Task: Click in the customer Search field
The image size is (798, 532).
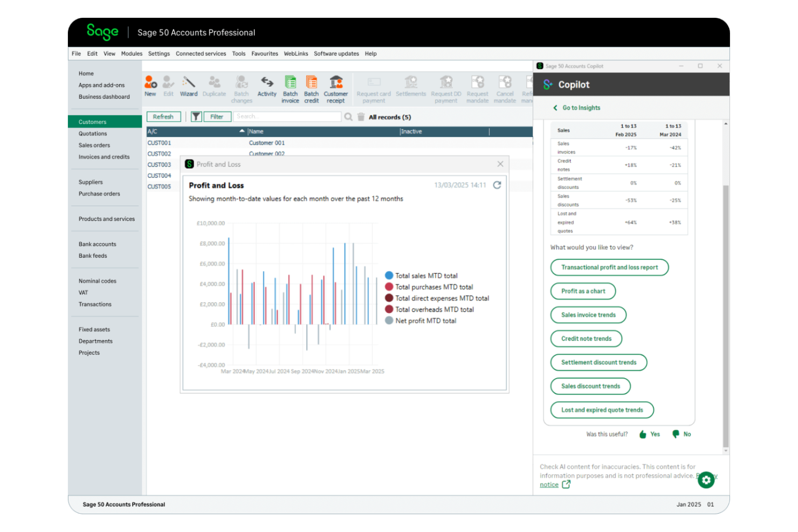Action: [x=287, y=116]
